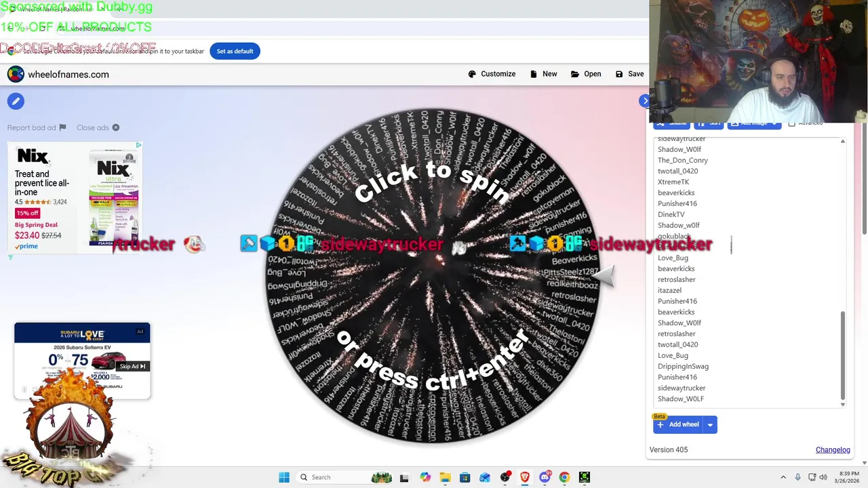Expand the Add wheel dropdown arrow
Screen dimensions: 868x488
[x=710, y=425]
